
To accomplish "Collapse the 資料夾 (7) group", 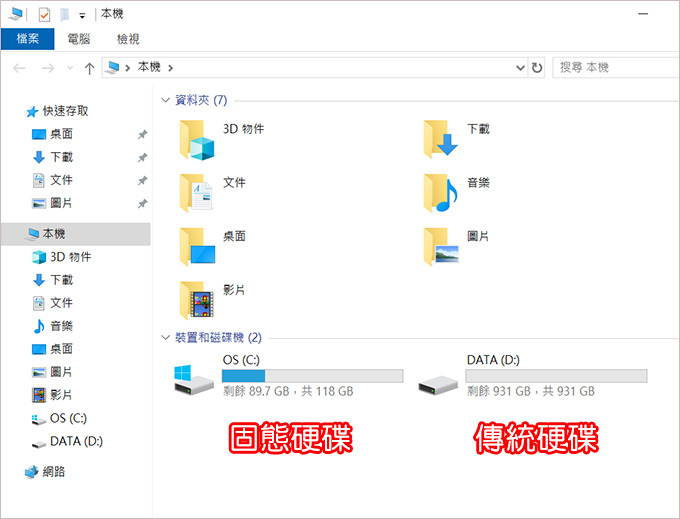I will [165, 100].
